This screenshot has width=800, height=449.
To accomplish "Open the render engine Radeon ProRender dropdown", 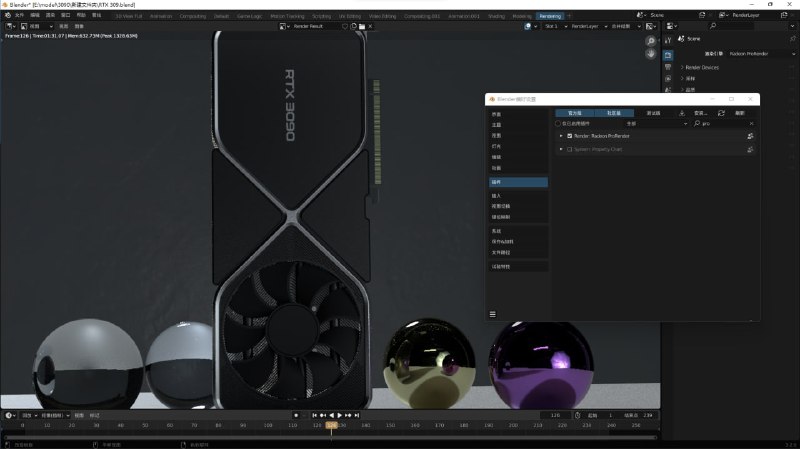I will pos(761,54).
